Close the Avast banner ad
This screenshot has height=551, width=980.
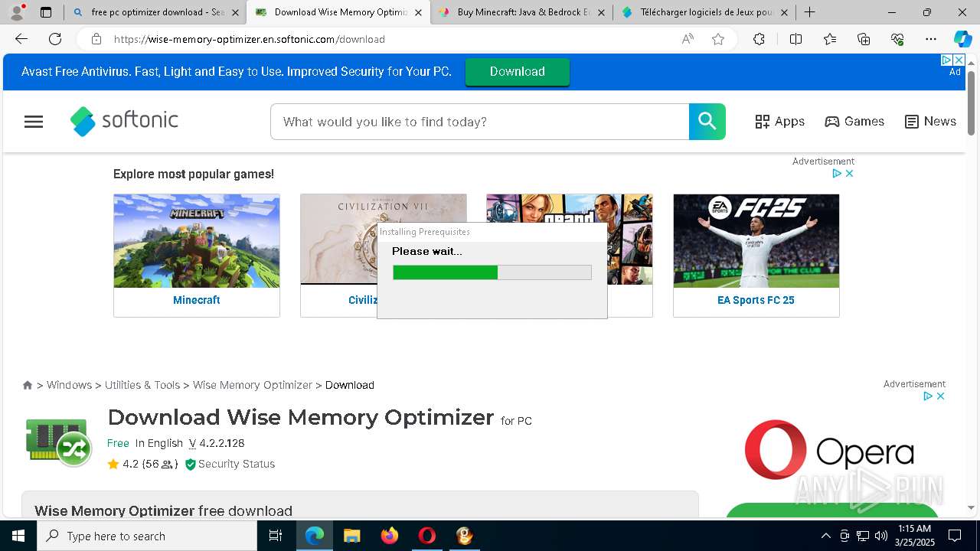[x=959, y=60]
